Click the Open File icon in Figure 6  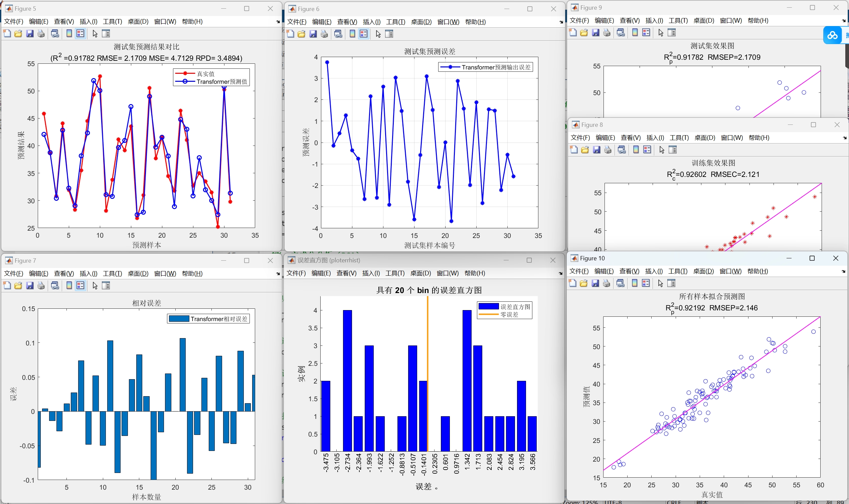(x=301, y=34)
